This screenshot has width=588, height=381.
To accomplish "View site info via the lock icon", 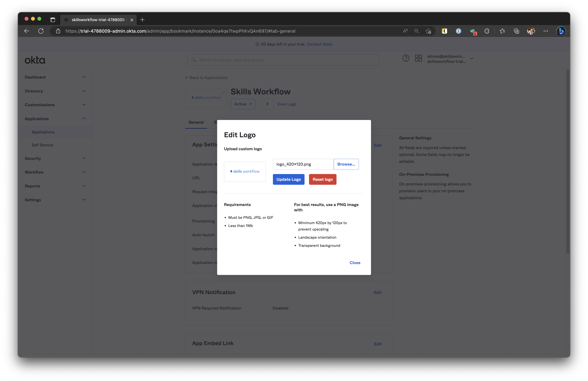I will pos(58,31).
